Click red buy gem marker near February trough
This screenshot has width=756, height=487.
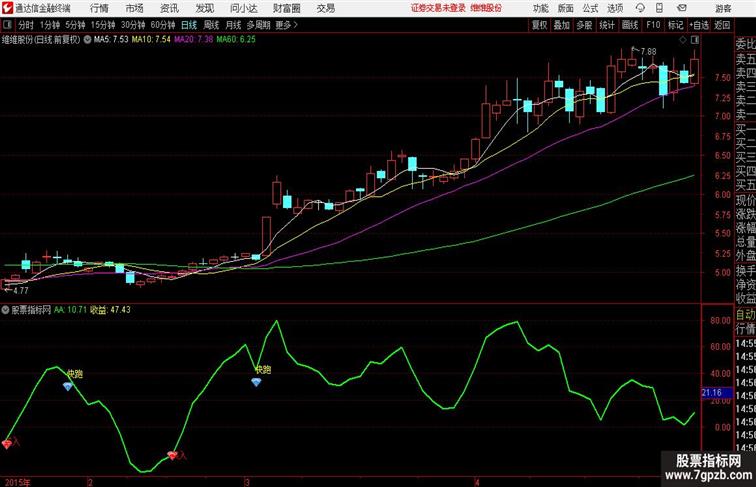coord(172,455)
